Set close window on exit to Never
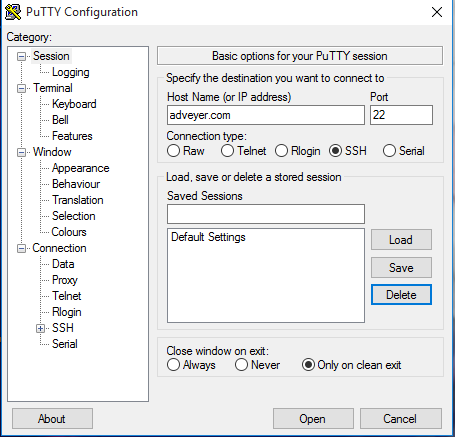The image size is (455, 437). pyautogui.click(x=241, y=365)
